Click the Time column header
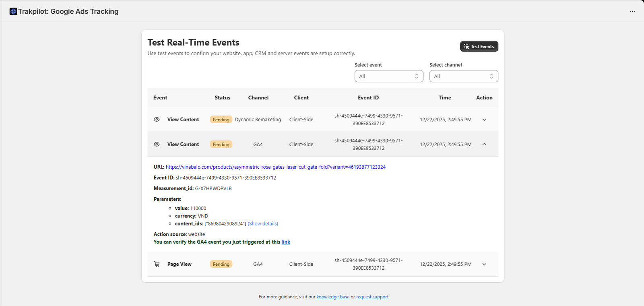This screenshot has width=644, height=306. point(445,97)
